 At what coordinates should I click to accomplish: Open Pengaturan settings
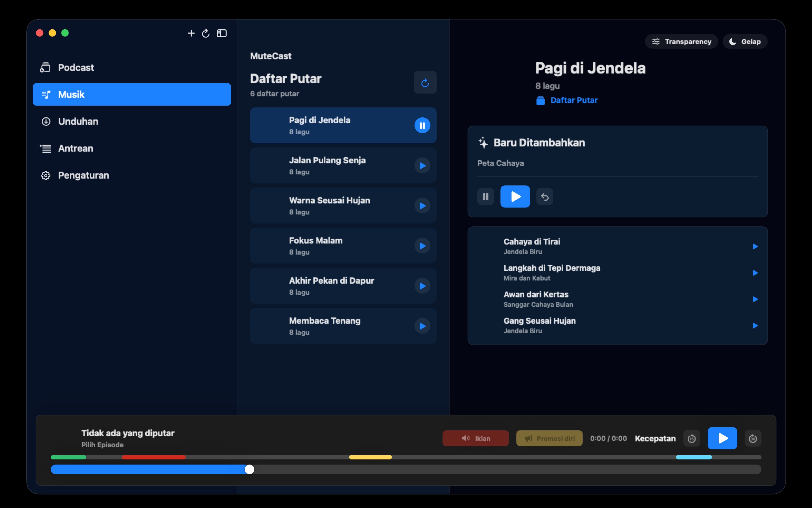point(132,175)
